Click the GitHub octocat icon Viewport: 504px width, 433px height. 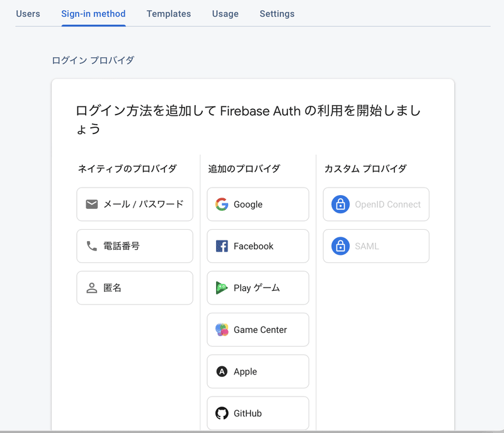[222, 413]
